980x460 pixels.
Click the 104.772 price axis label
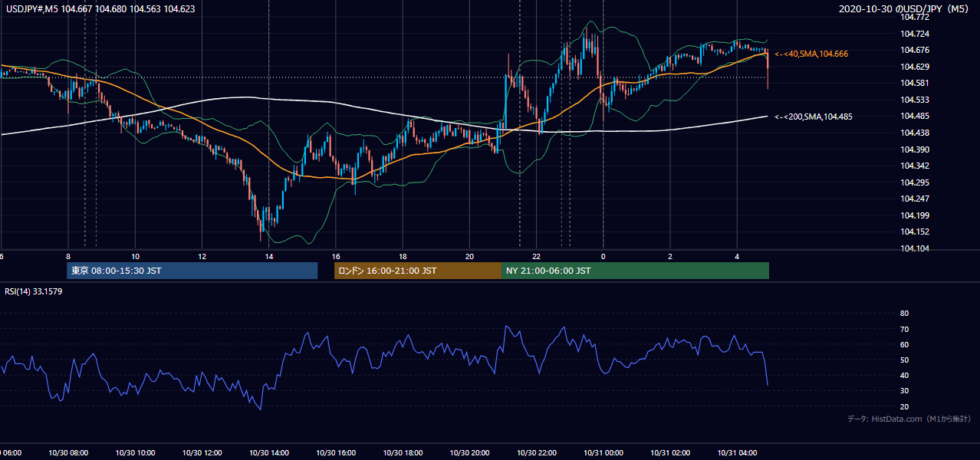(x=916, y=17)
